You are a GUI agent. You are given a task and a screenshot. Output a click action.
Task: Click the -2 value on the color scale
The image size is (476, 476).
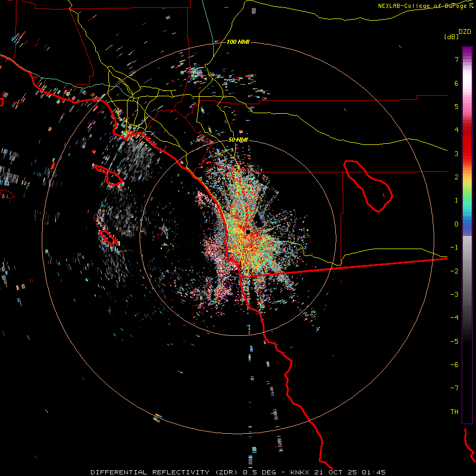coord(454,271)
